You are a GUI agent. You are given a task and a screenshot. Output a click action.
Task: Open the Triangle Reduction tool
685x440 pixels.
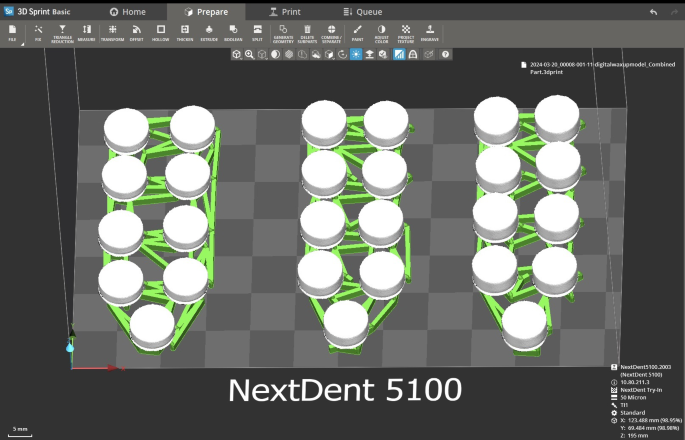[62, 33]
